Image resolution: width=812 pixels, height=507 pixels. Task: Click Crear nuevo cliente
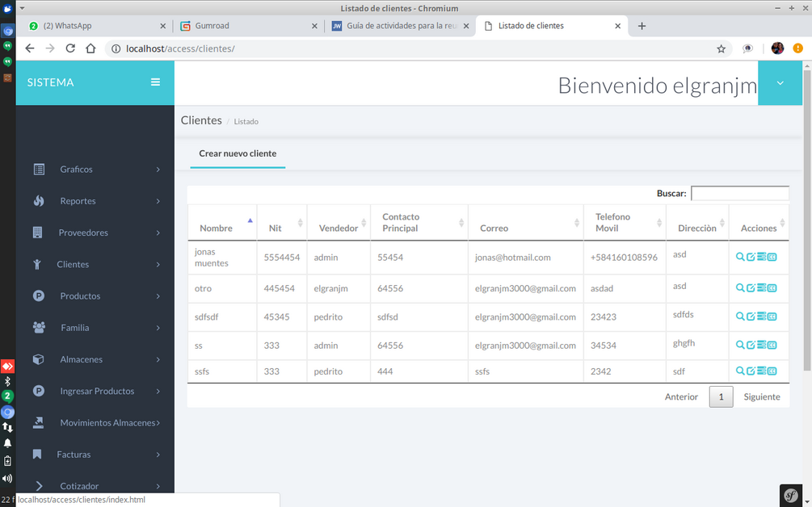click(x=238, y=153)
